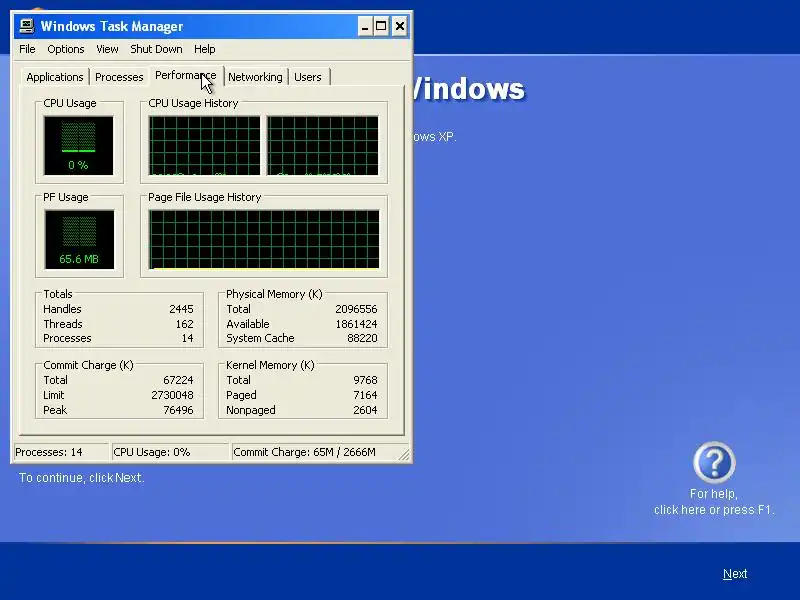Click the left CPU Usage History graph

click(205, 145)
